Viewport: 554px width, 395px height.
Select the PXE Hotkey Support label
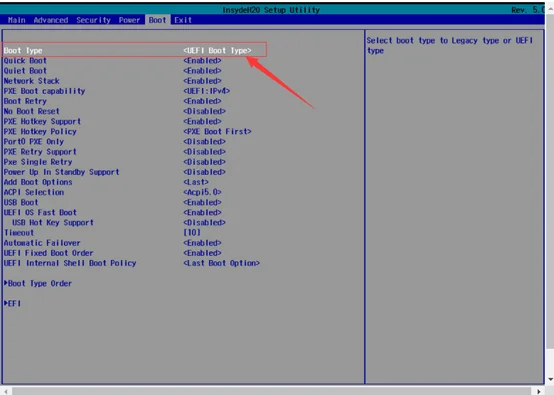(42, 122)
